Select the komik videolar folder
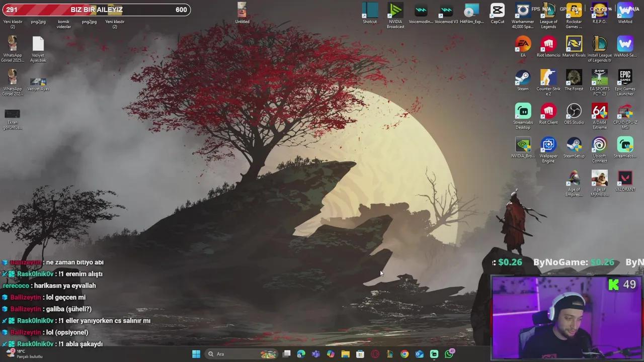This screenshot has height=362, width=644. click(x=64, y=24)
